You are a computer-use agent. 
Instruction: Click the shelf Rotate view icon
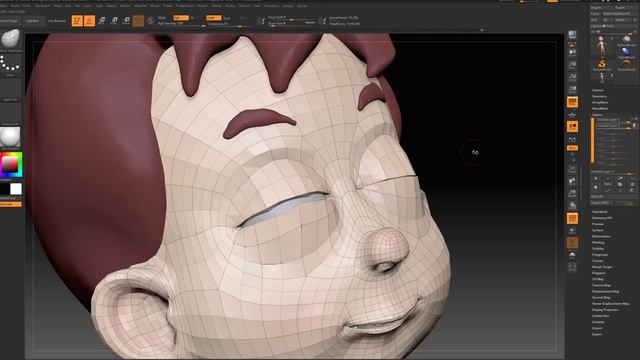pos(572,205)
